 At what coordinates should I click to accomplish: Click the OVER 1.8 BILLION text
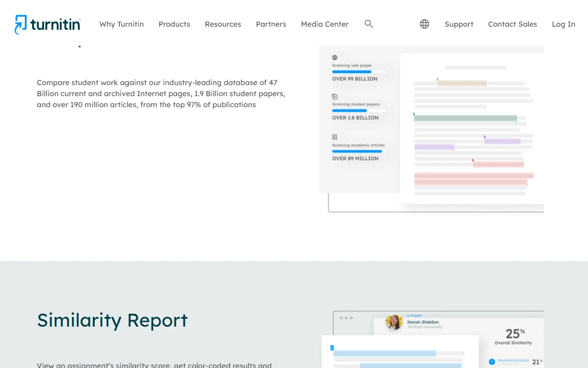(x=355, y=118)
